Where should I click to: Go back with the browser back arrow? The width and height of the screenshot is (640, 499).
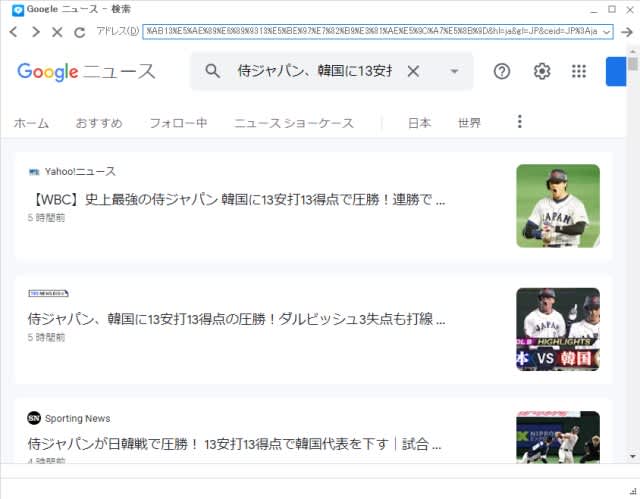13,32
